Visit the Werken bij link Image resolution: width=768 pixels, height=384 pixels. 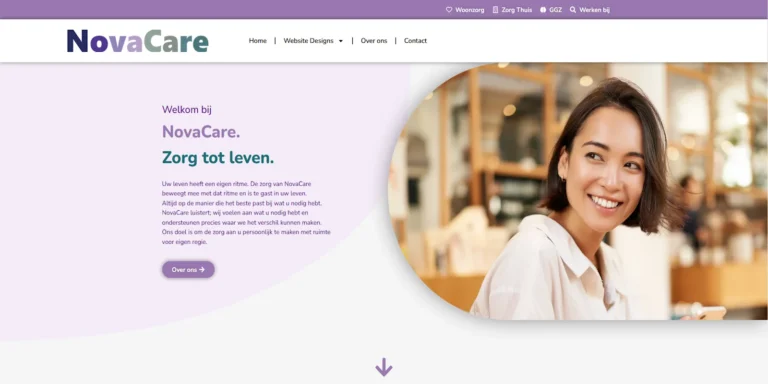595,10
